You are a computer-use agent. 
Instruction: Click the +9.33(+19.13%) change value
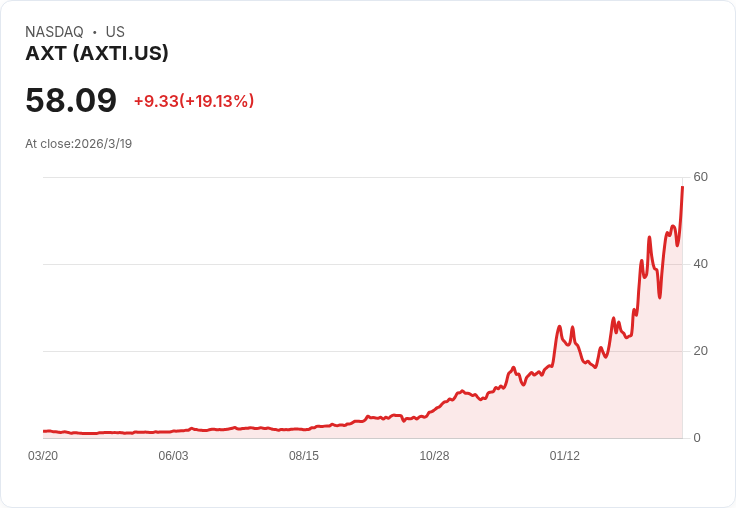(x=194, y=101)
